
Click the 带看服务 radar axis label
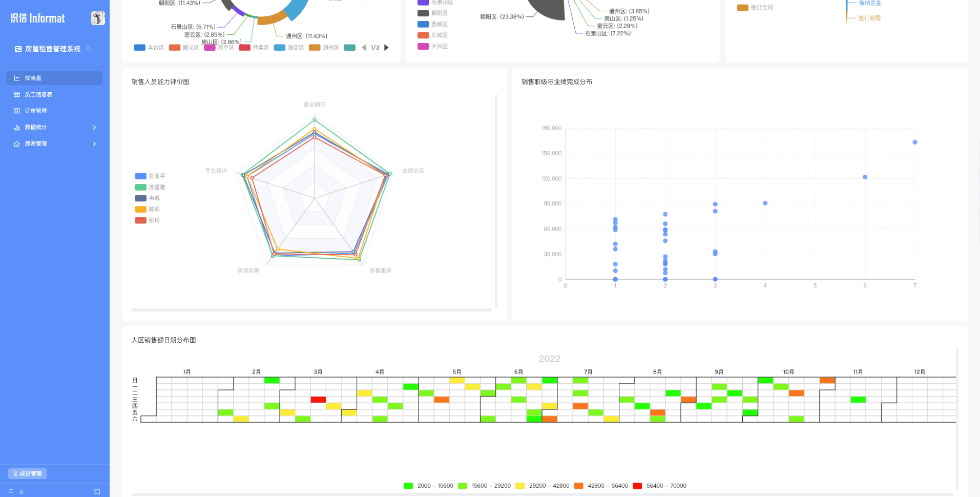pos(381,271)
